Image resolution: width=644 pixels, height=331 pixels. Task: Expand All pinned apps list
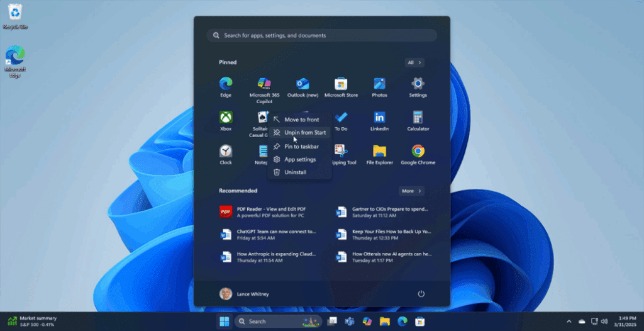[x=414, y=62]
